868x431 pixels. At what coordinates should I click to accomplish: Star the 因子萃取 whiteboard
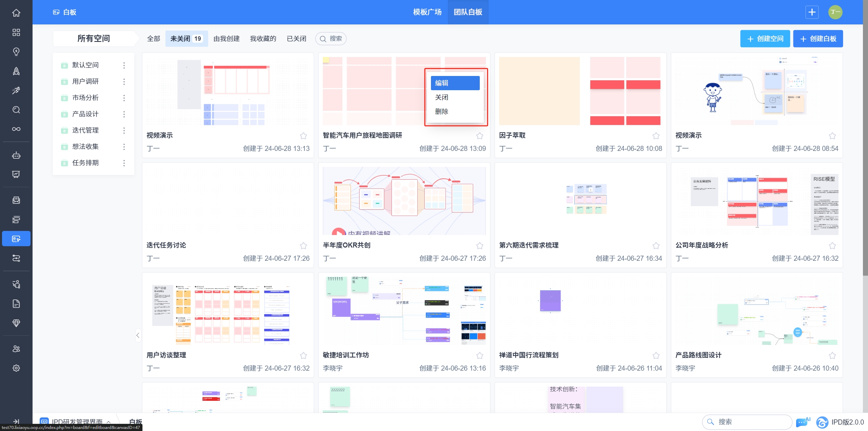point(656,136)
